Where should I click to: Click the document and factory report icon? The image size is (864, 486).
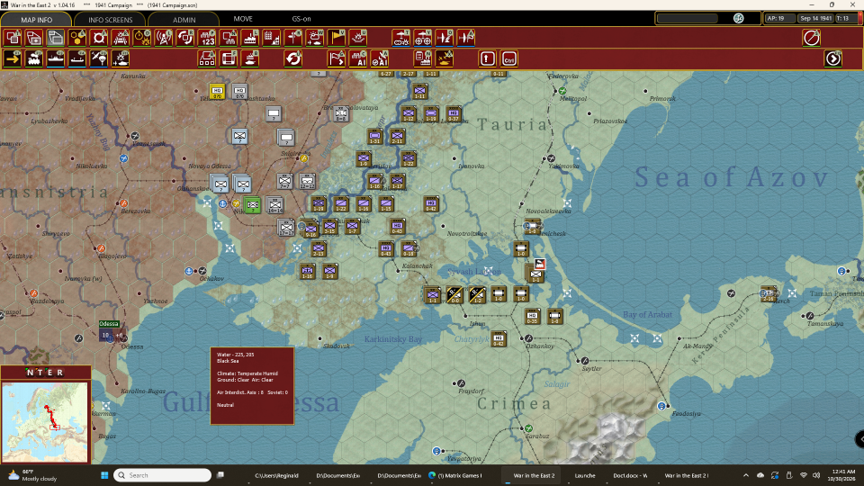[423, 58]
